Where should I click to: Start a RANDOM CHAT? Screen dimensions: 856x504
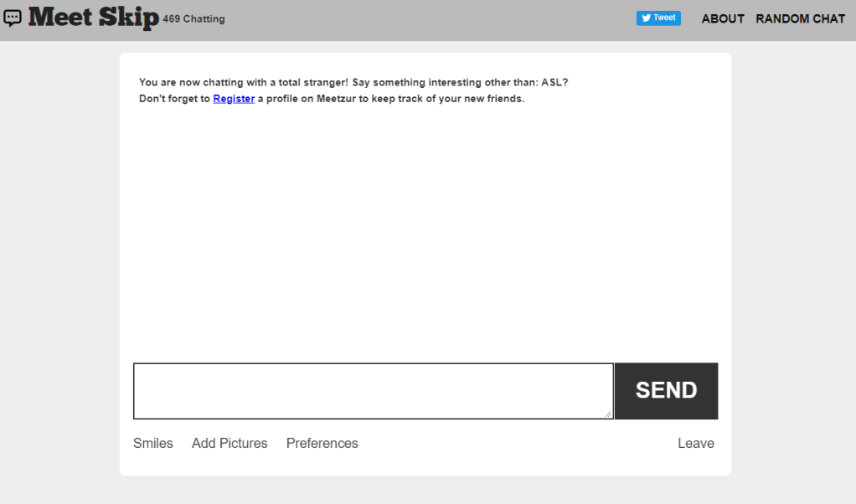[x=800, y=18]
